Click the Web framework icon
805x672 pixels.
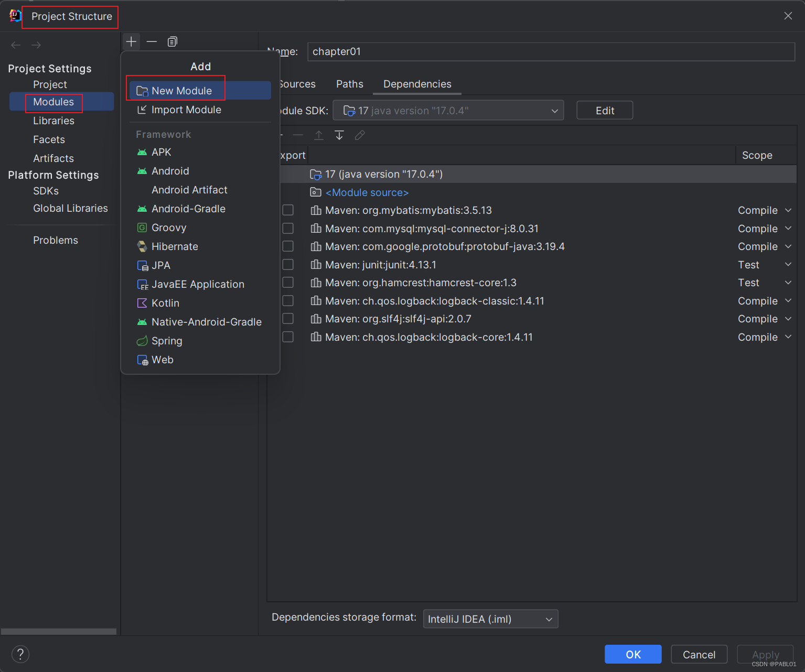click(143, 360)
